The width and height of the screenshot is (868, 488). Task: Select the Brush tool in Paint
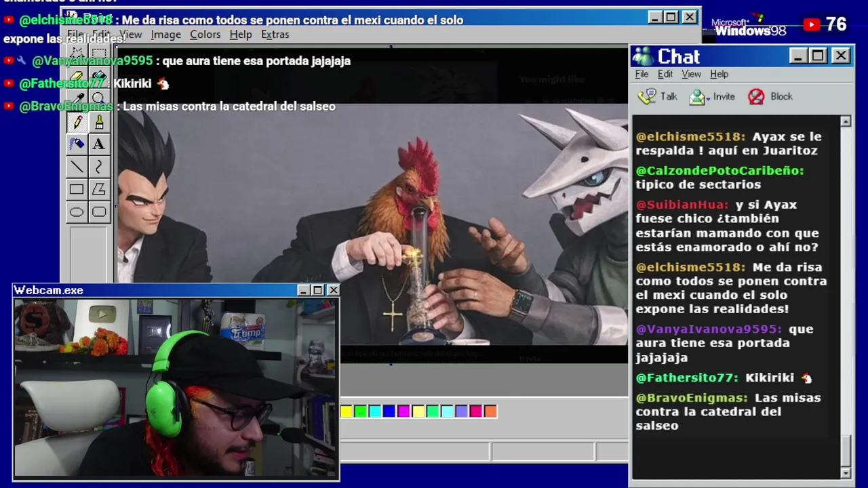99,123
